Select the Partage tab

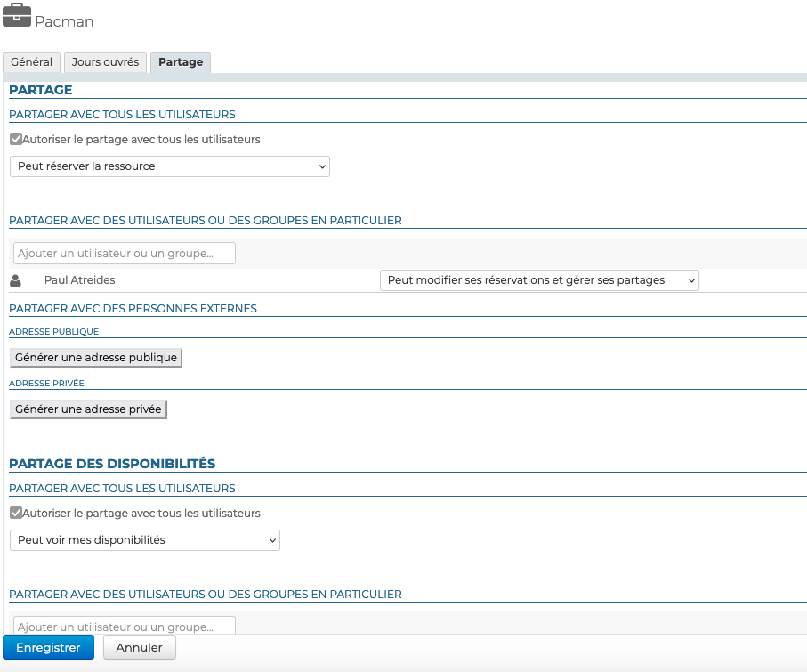click(x=181, y=62)
